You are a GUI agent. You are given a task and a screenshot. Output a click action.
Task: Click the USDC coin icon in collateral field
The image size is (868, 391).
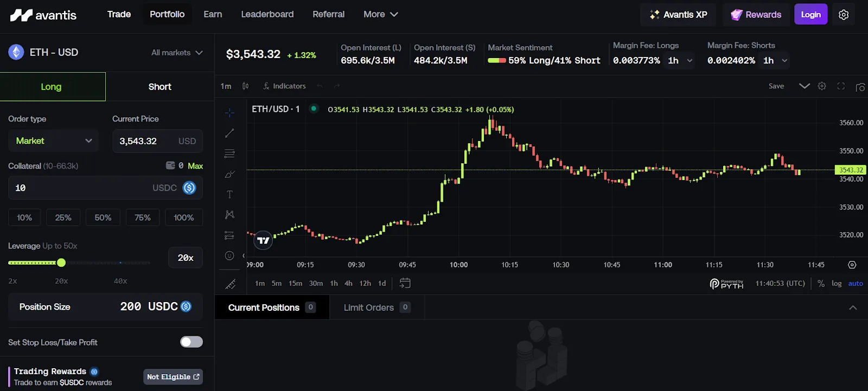189,188
